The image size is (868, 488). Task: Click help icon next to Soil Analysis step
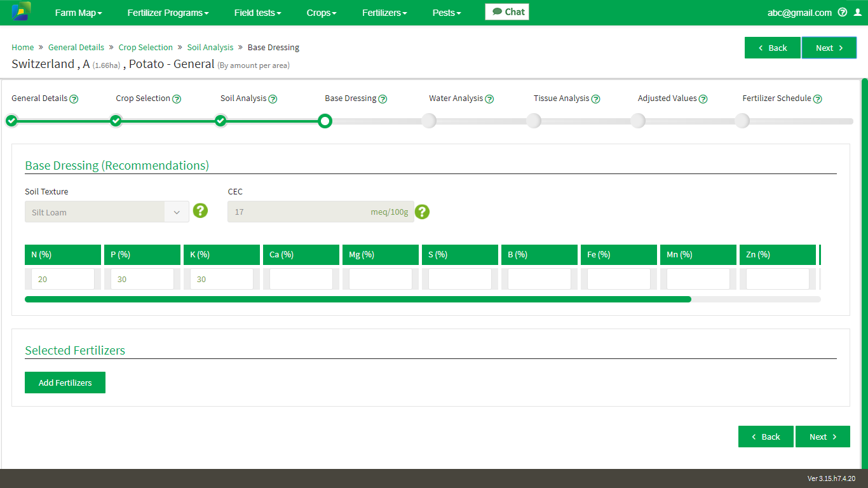(273, 99)
